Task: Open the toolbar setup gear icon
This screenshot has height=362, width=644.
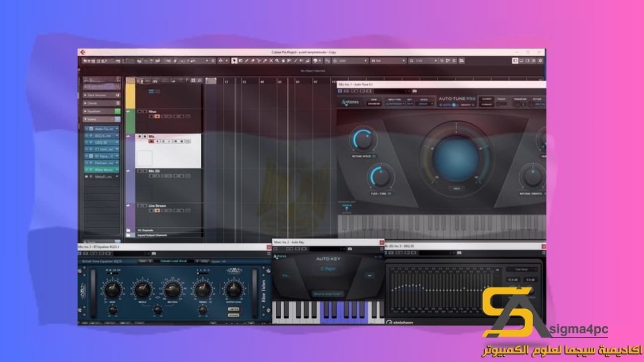Action: tap(540, 60)
